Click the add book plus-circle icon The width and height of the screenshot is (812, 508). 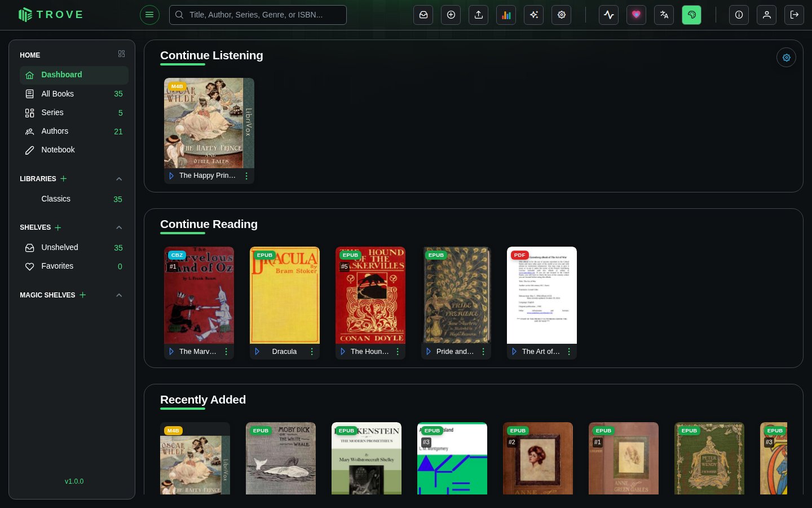(x=451, y=15)
